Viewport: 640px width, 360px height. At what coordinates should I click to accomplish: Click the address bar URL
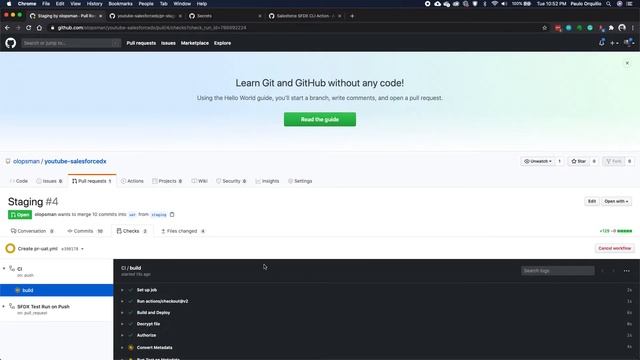point(152,28)
